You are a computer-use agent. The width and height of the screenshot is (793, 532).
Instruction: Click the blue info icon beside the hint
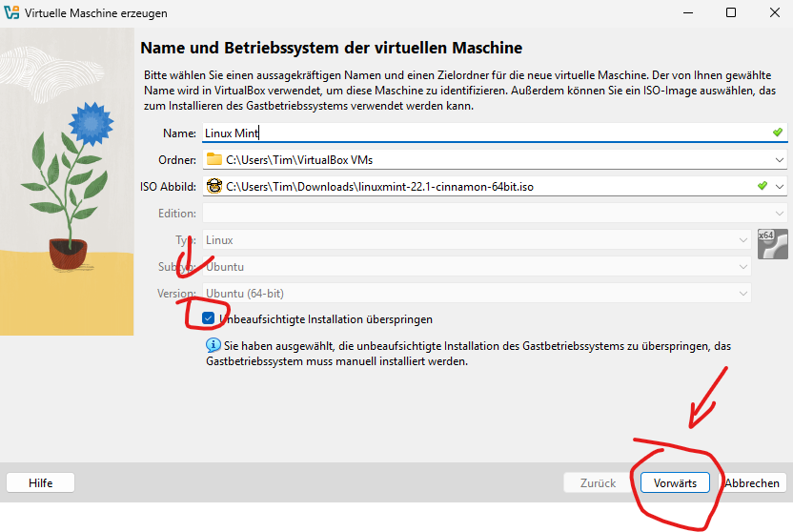tap(213, 345)
